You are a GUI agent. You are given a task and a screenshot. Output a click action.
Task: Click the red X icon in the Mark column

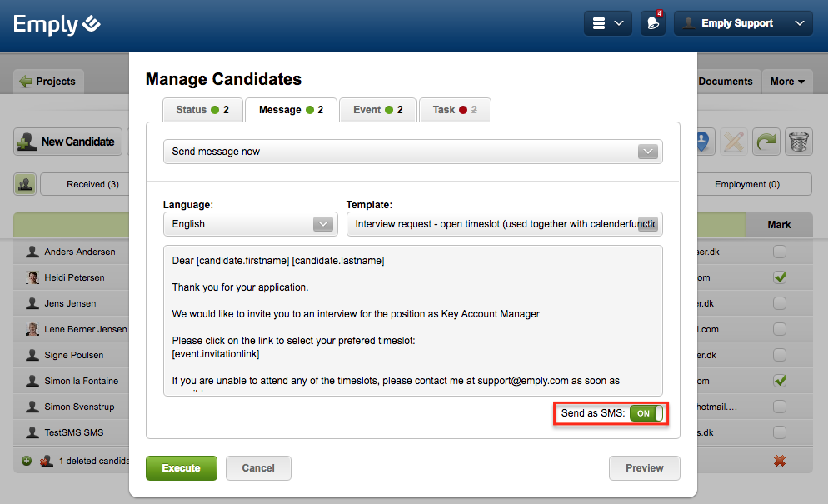[780, 460]
